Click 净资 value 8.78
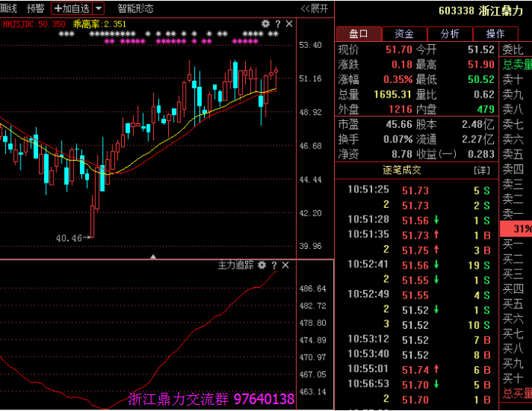Viewport: 532px width, 411px height. pos(402,154)
